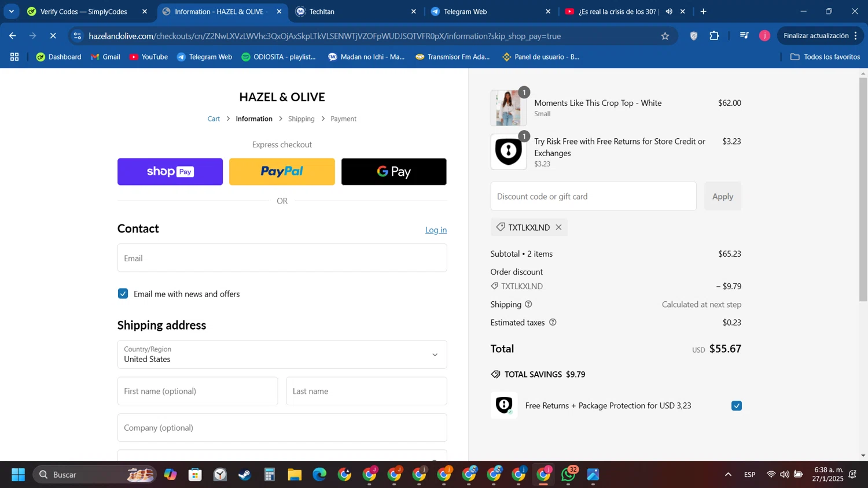This screenshot has height=488, width=868.
Task: Open the shield extension icon
Action: pos(693,36)
